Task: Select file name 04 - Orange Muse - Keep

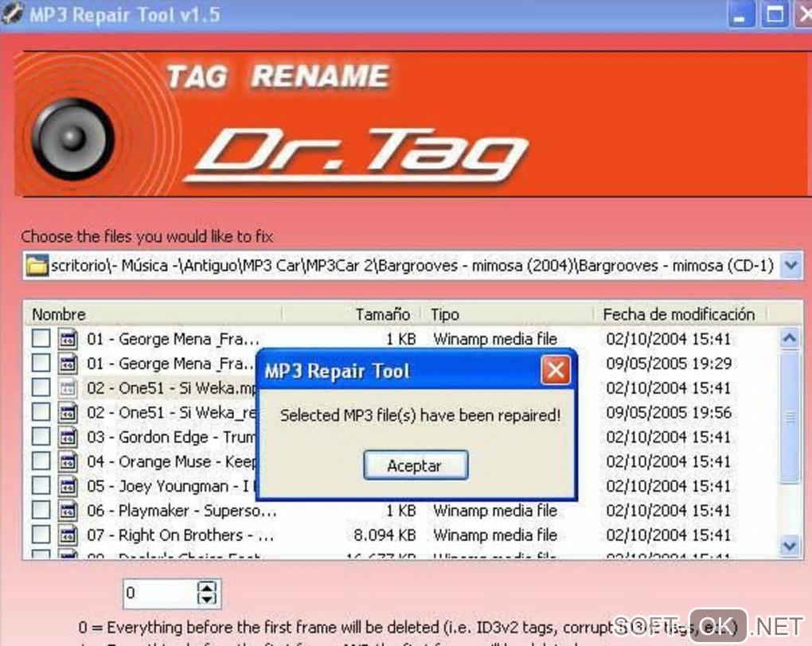Action: tap(171, 461)
